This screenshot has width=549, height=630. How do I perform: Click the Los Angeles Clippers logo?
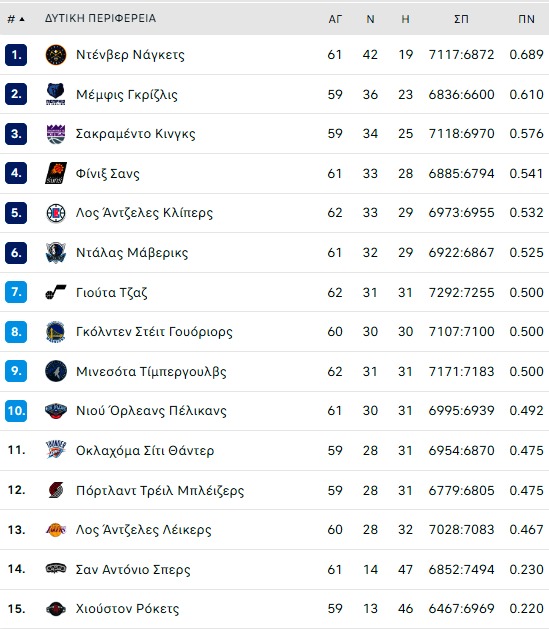55,213
